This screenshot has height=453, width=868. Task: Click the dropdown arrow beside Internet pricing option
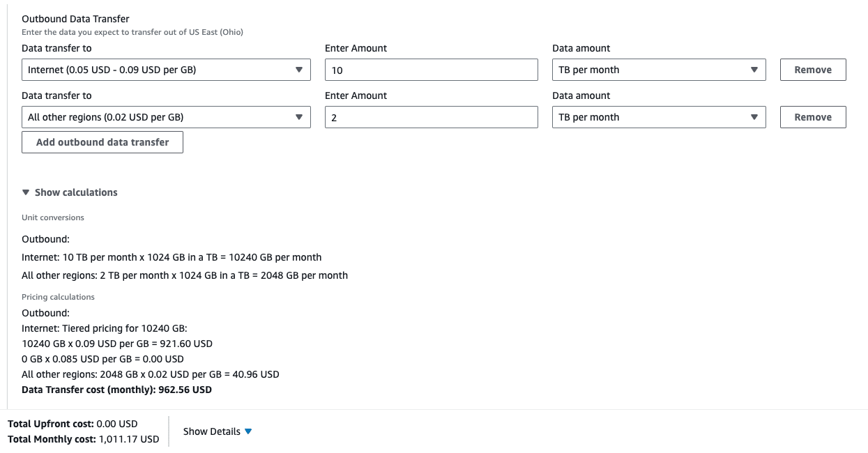click(x=300, y=70)
